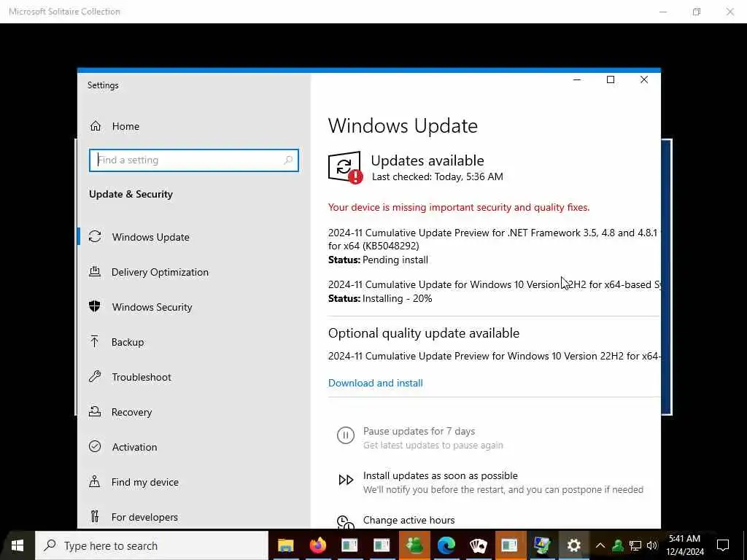The image size is (747, 560).
Task: Click the Windows Update sync icon in the sidebar
Action: click(x=95, y=237)
